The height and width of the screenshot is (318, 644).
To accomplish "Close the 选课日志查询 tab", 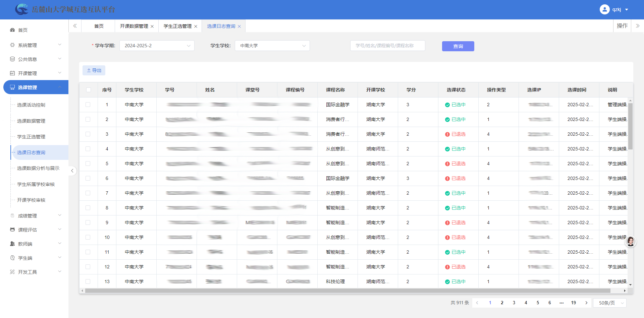I will [x=239, y=26].
